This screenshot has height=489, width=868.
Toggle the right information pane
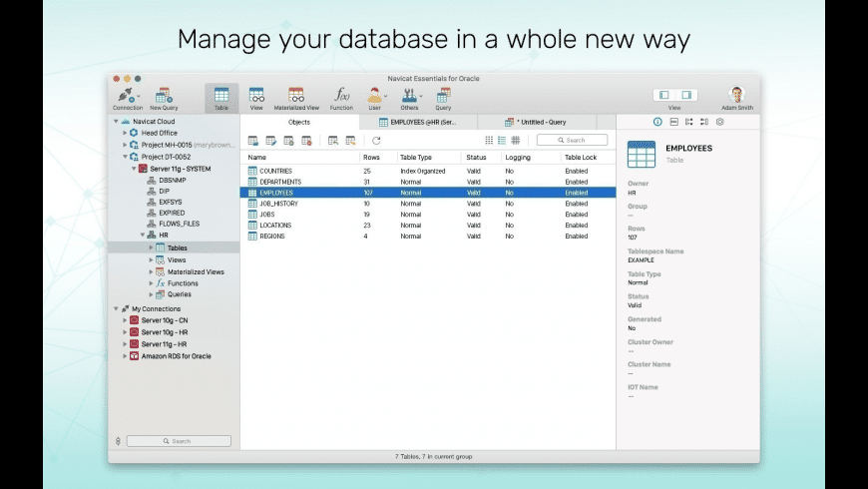(x=686, y=95)
